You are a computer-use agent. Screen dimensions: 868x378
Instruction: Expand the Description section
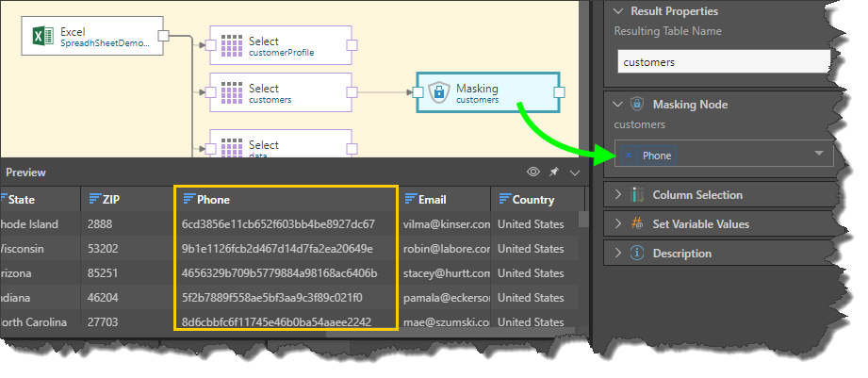[x=618, y=254]
